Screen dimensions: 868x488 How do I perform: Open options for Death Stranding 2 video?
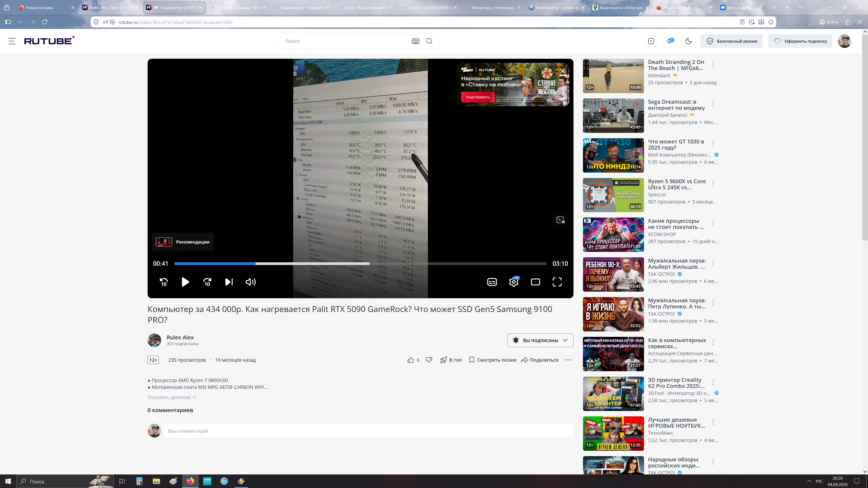(713, 64)
